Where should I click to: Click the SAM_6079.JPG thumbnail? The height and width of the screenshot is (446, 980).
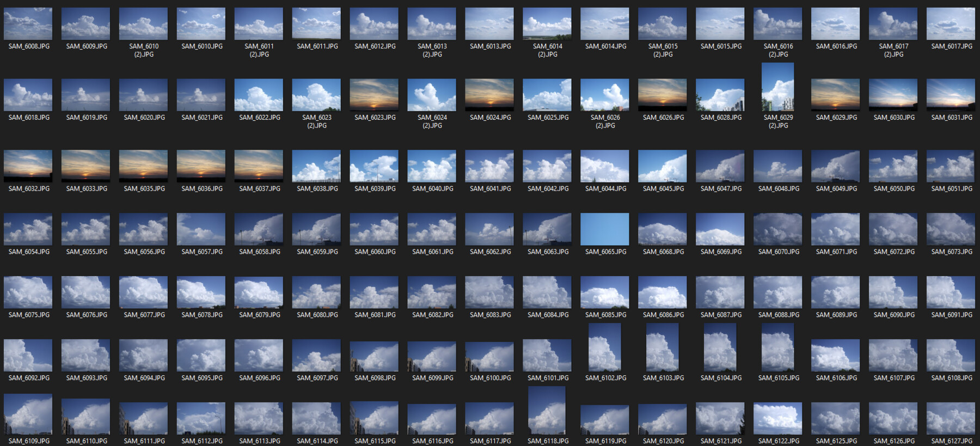click(x=259, y=292)
